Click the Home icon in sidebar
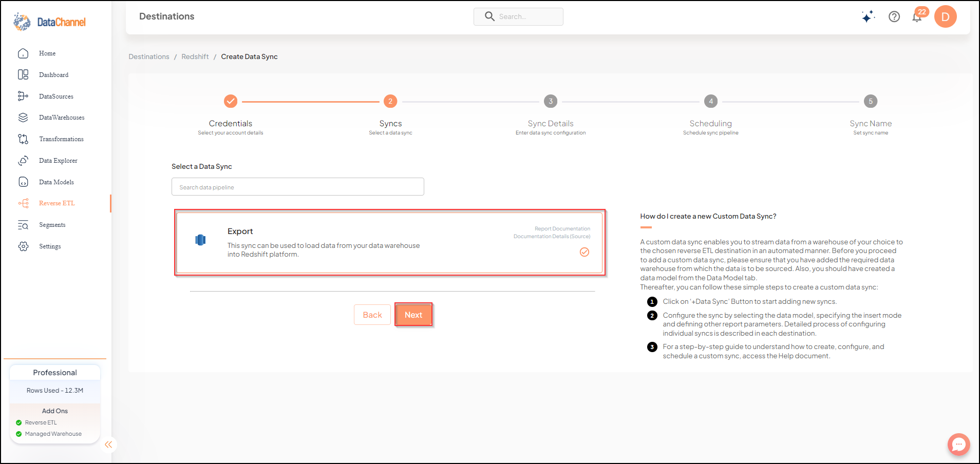The image size is (980, 464). (x=23, y=53)
